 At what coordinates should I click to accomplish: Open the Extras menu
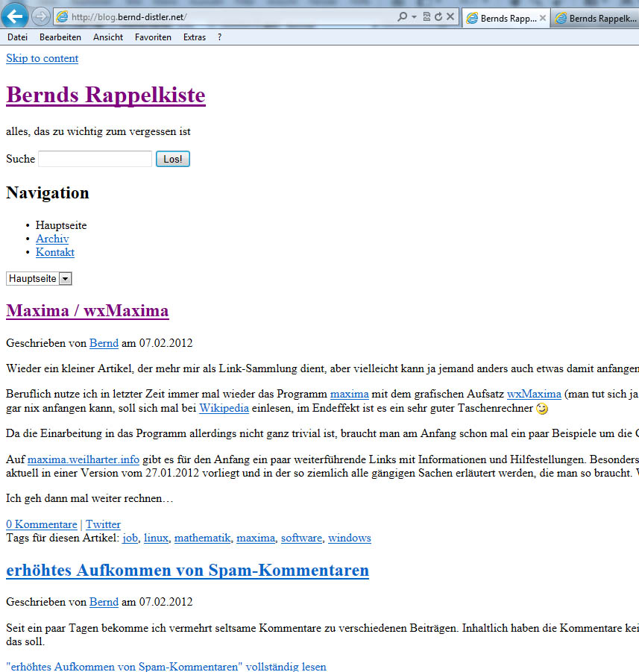tap(195, 37)
